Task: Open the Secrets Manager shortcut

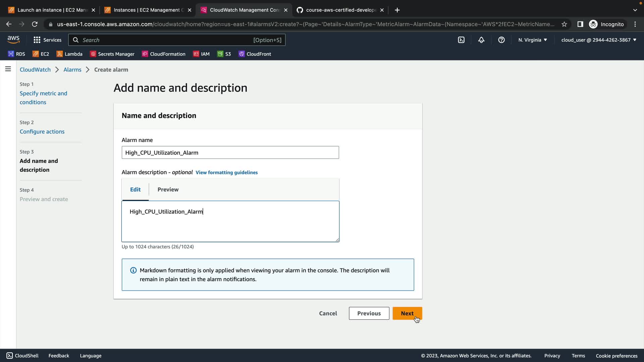Action: click(112, 54)
